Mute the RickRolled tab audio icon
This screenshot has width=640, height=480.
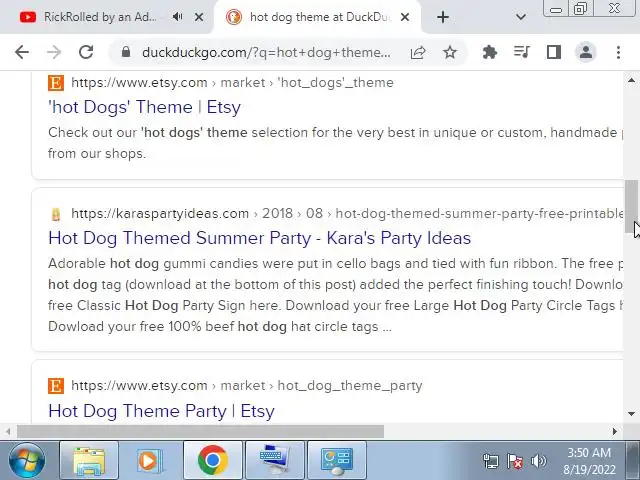tap(178, 17)
